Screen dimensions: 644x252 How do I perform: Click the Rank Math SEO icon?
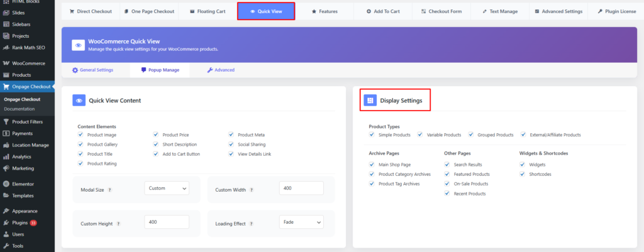[6, 47]
